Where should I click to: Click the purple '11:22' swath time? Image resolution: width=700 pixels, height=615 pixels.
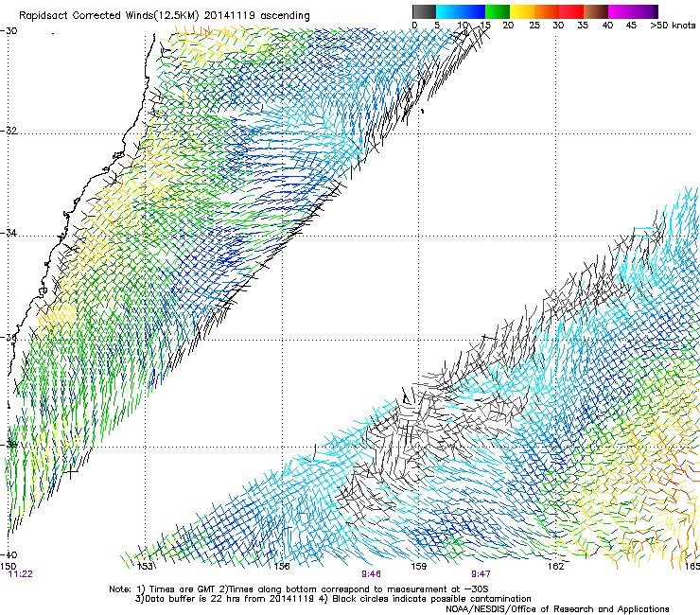(x=21, y=574)
